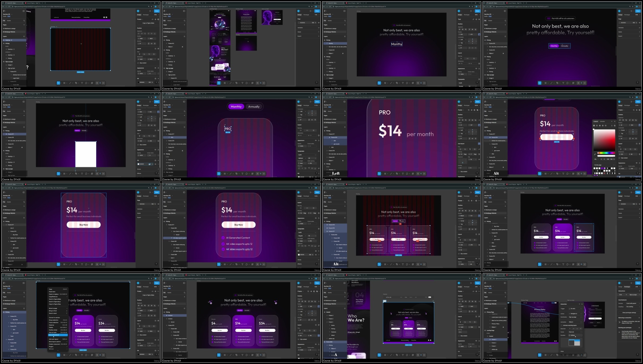Switch to Libraries tab in color picker

602,121
